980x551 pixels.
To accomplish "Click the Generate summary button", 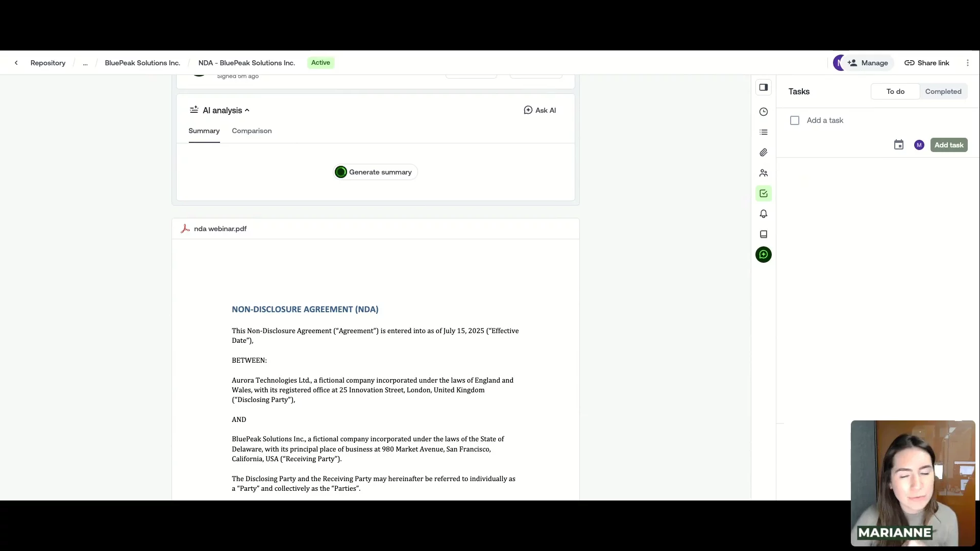I will pyautogui.click(x=375, y=172).
